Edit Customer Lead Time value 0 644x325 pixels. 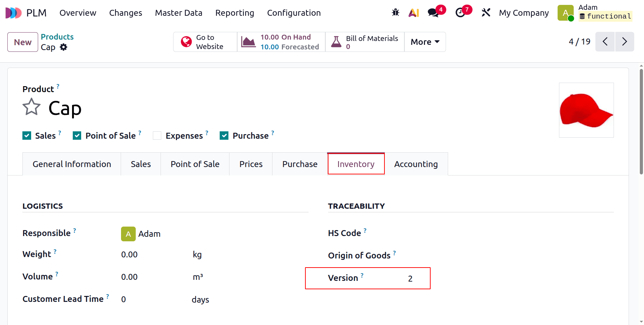pyautogui.click(x=123, y=299)
